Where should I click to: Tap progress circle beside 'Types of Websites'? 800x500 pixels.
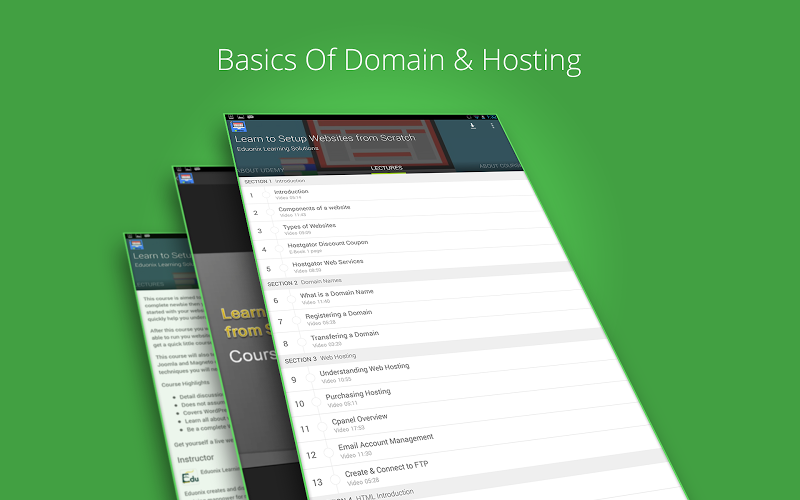click(274, 230)
